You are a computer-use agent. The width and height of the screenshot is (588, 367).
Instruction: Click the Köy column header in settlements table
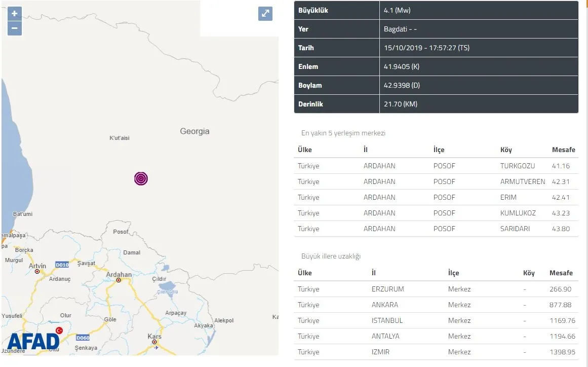pyautogui.click(x=506, y=150)
